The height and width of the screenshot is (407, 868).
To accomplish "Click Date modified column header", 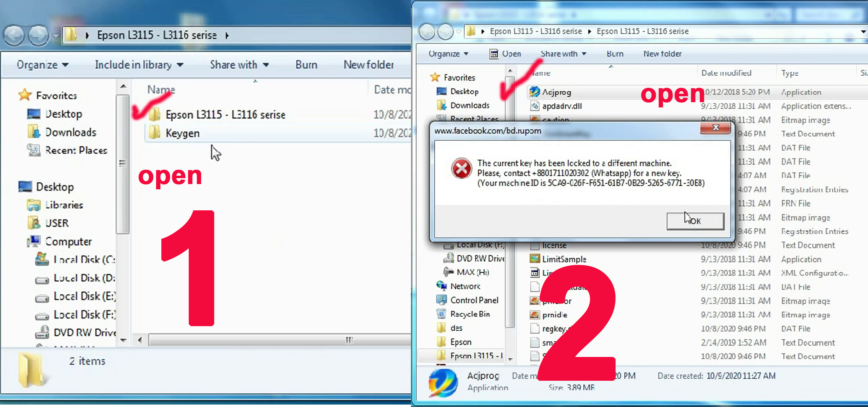I will click(x=726, y=73).
